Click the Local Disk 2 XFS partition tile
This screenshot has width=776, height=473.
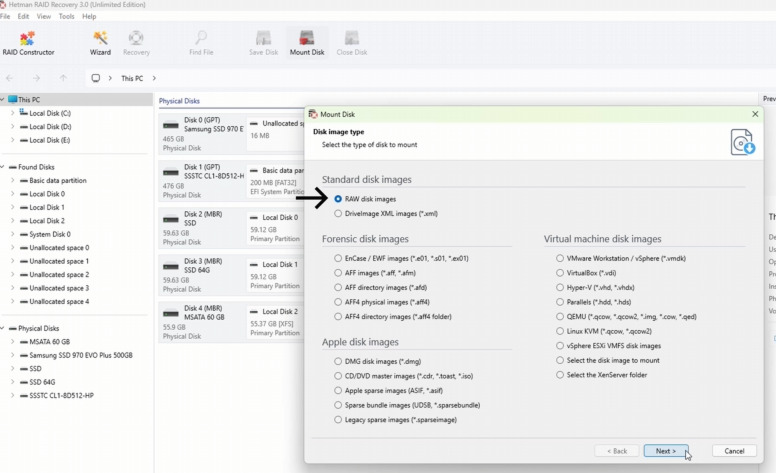275,322
